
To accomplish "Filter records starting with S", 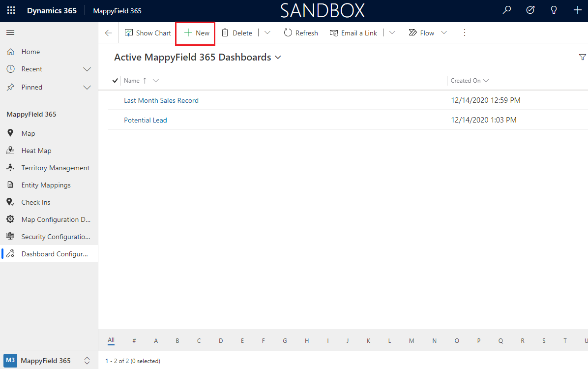I will click(544, 341).
